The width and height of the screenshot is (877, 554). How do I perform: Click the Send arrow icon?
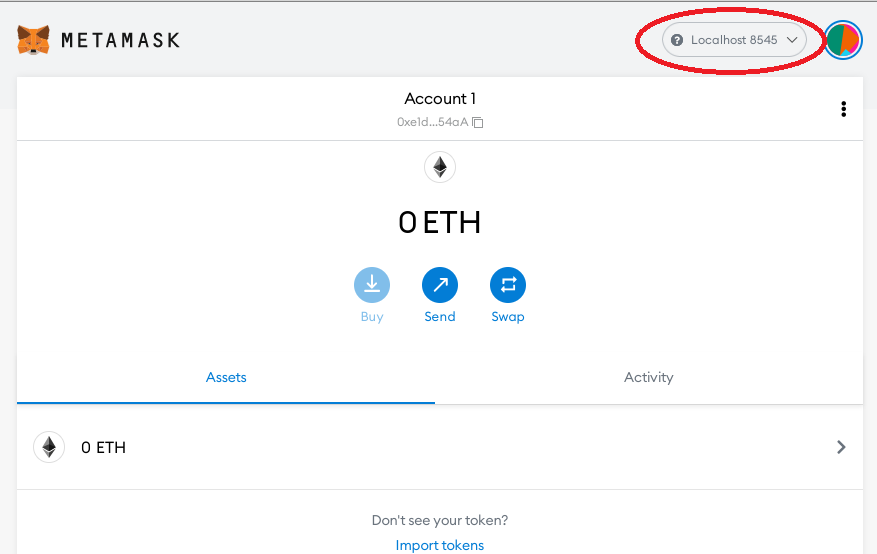tap(440, 285)
